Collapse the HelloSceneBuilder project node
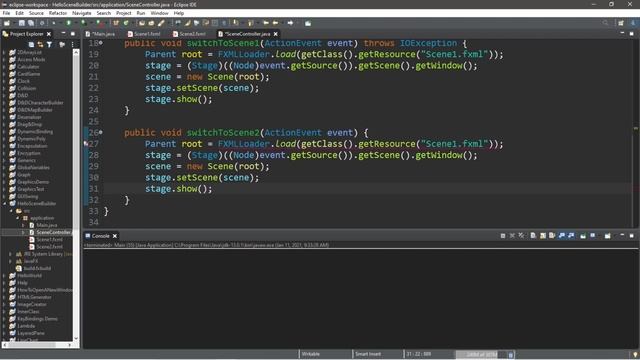 4,203
